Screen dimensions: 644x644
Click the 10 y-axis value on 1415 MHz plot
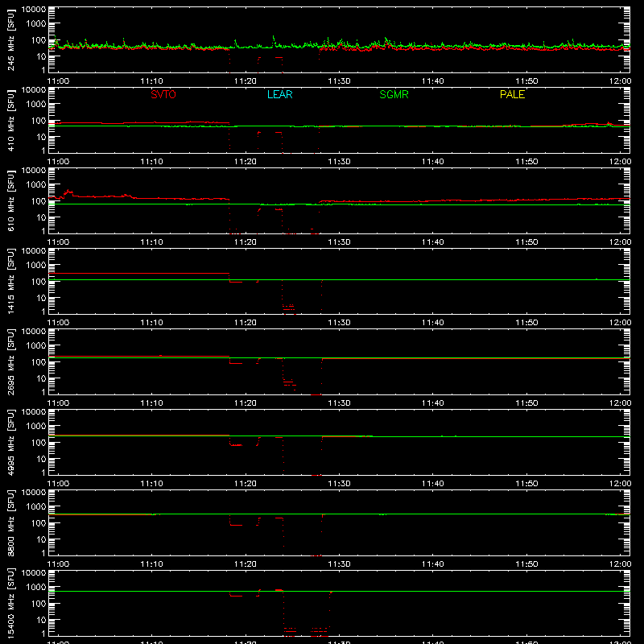point(42,298)
